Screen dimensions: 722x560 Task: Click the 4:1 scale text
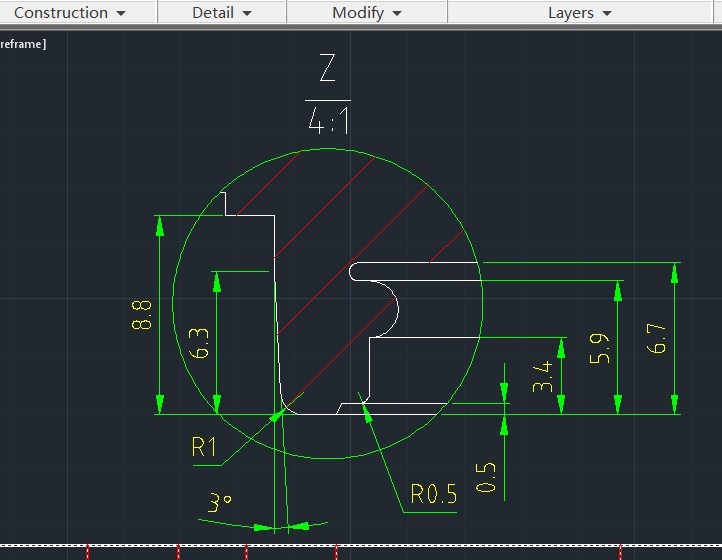tap(328, 120)
